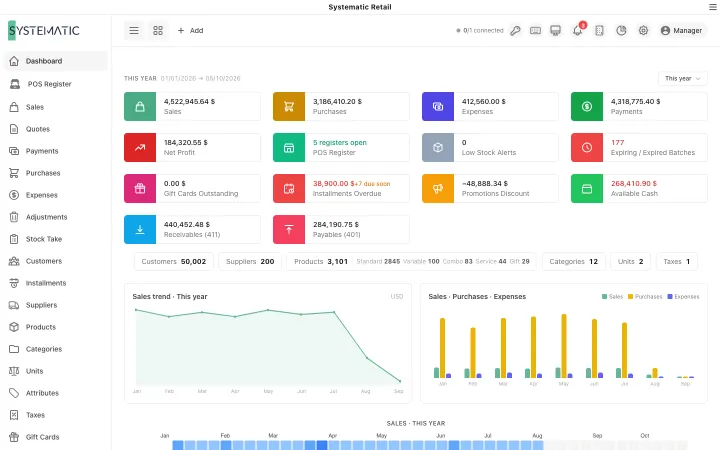Viewport: 720px width, 450px height.
Task: Open Installments in sidebar
Action: (56, 283)
